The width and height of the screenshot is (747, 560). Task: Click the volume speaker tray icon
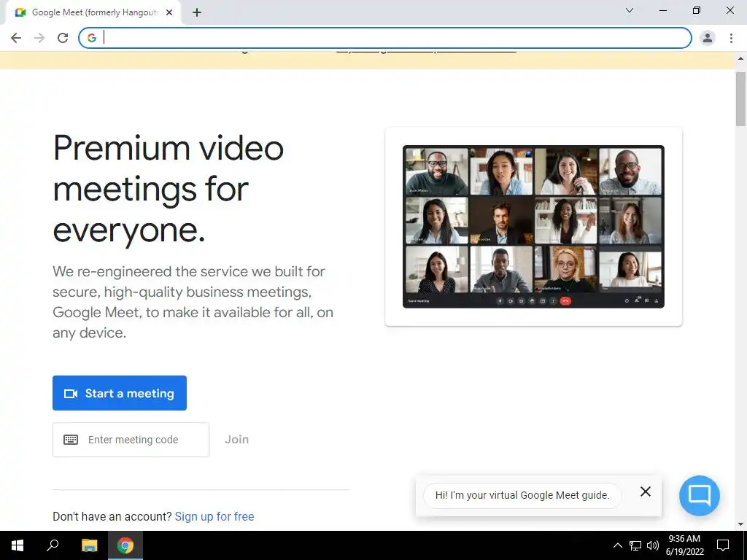point(653,545)
